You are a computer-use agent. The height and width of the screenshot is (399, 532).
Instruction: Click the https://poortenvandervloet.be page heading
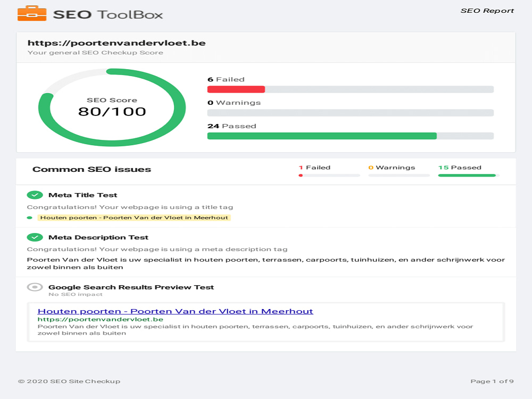click(117, 43)
